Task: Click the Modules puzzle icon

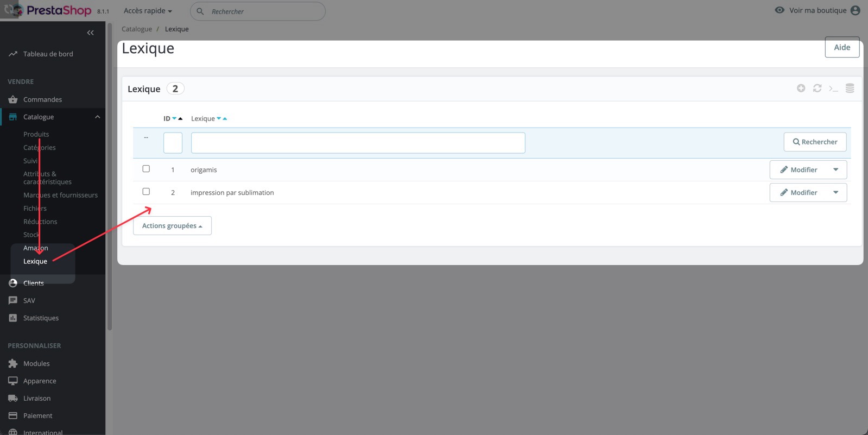Action: (13, 363)
